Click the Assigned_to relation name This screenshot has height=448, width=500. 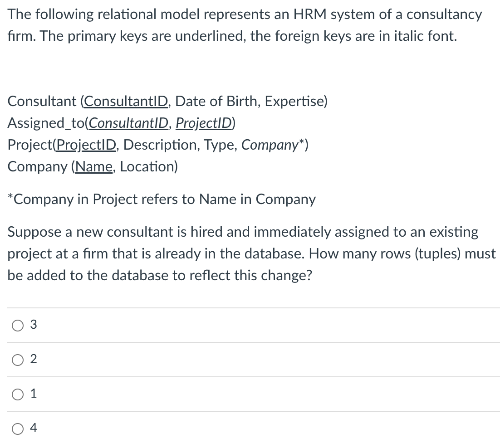(47, 123)
